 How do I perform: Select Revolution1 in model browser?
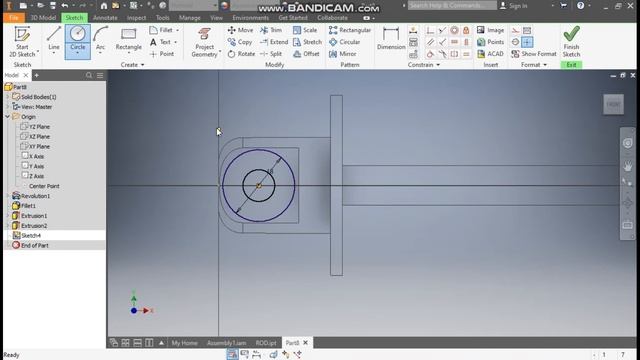35,196
